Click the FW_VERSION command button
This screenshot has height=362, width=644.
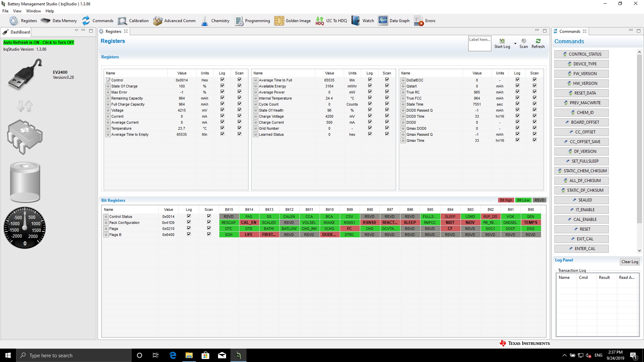click(581, 74)
